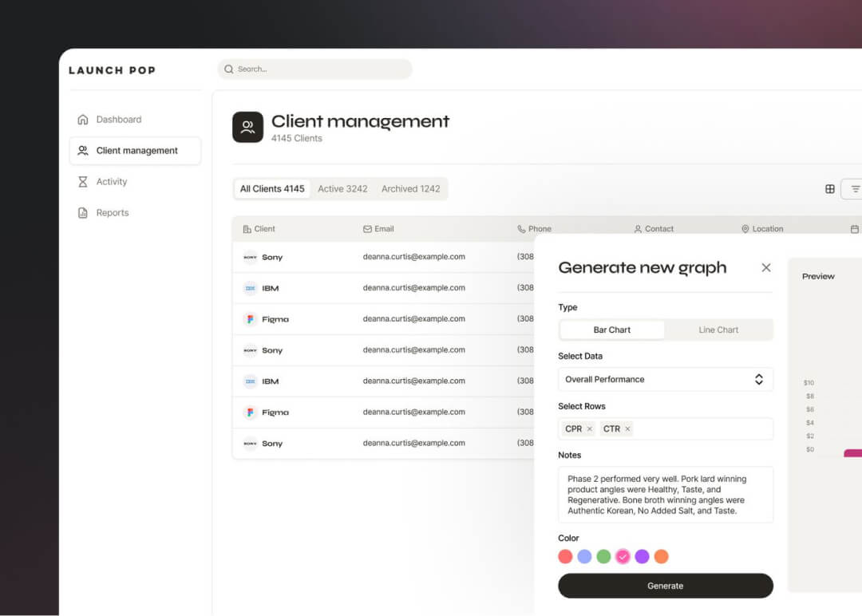The width and height of the screenshot is (862, 616).
Task: Choose the green color swatch
Action: coord(603,557)
